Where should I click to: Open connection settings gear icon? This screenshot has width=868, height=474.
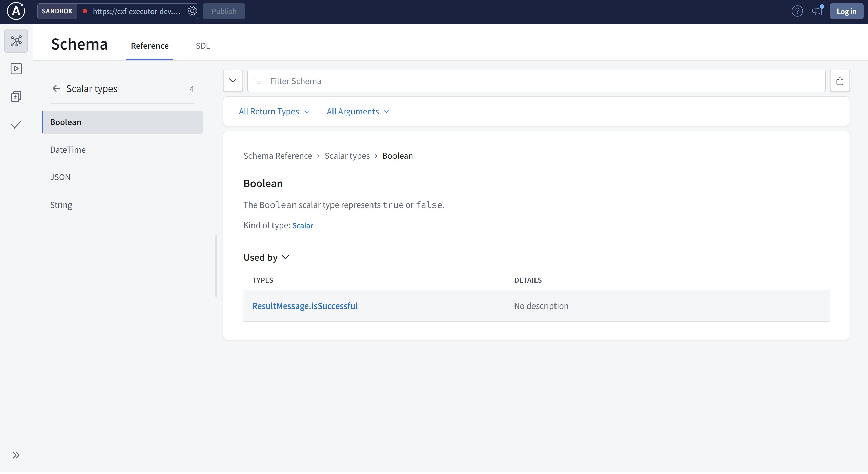tap(192, 11)
